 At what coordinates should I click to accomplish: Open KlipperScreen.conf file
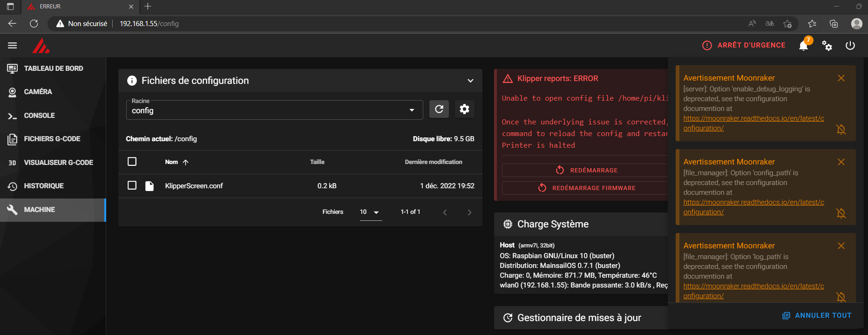click(x=194, y=186)
